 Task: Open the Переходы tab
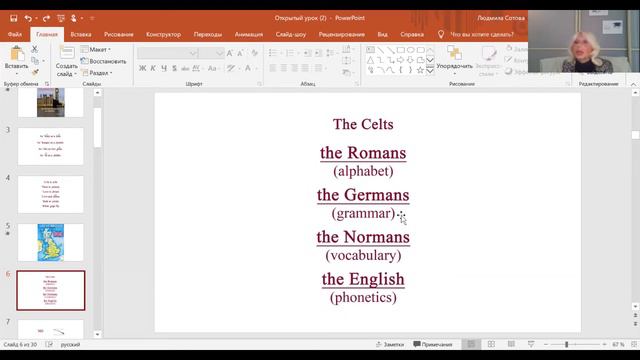click(208, 34)
